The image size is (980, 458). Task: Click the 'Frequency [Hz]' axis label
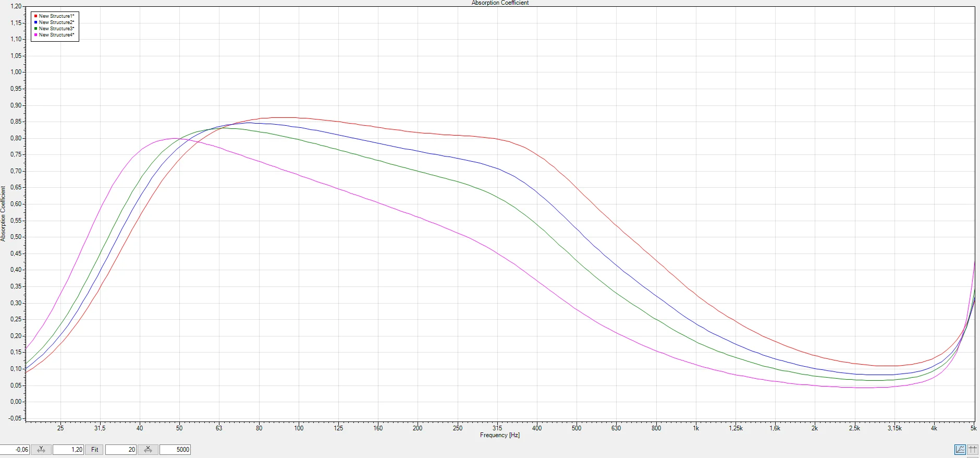500,435
